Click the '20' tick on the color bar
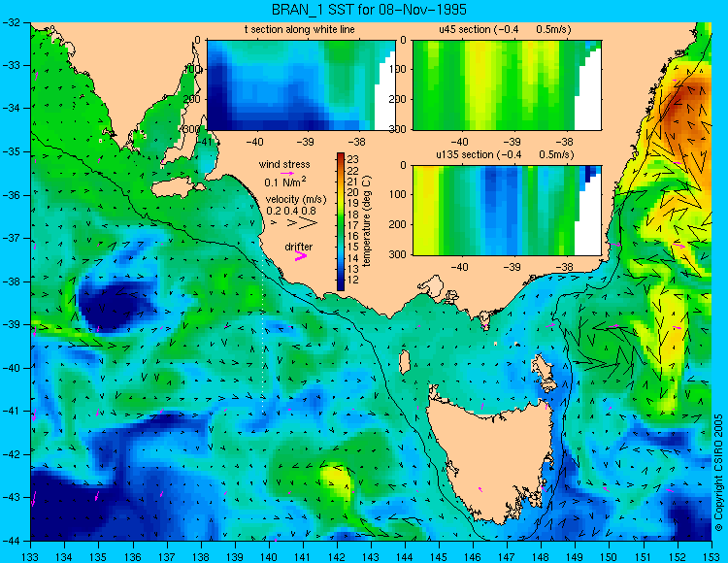 click(x=352, y=192)
